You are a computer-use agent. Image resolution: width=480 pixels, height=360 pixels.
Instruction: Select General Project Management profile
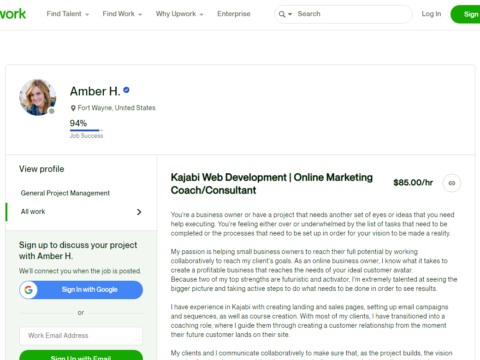(x=65, y=193)
